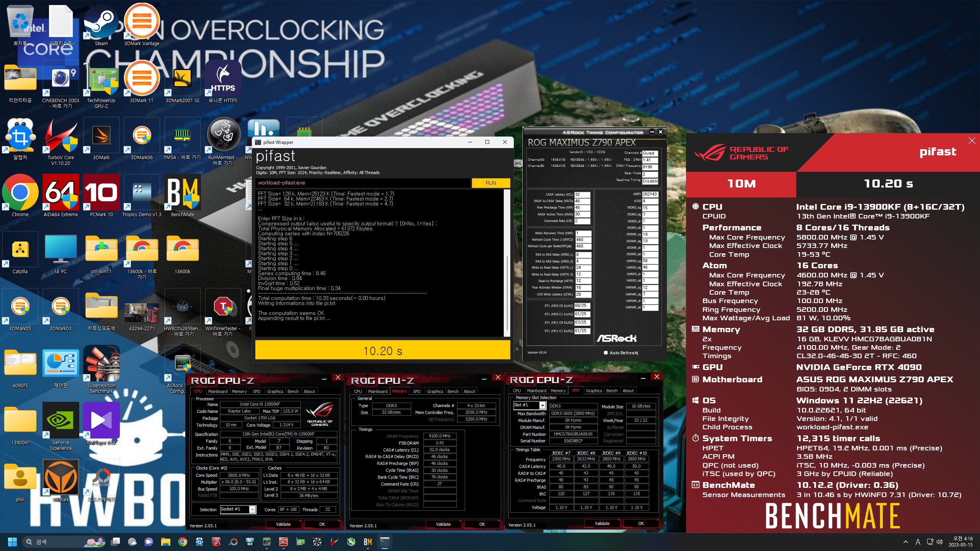The image size is (980, 551).
Task: Open Graphics tab in middle CPU-Z window
Action: (x=435, y=391)
